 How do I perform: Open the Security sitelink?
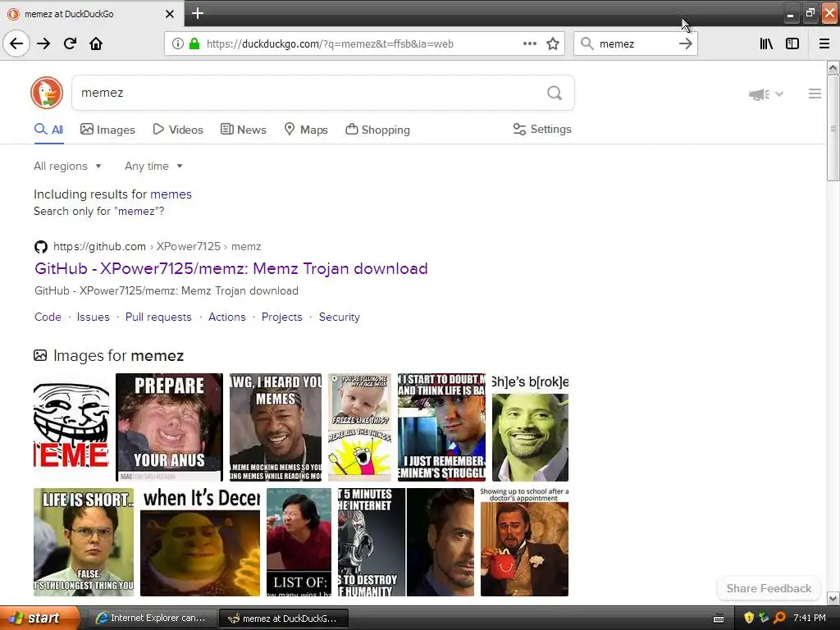[339, 317]
